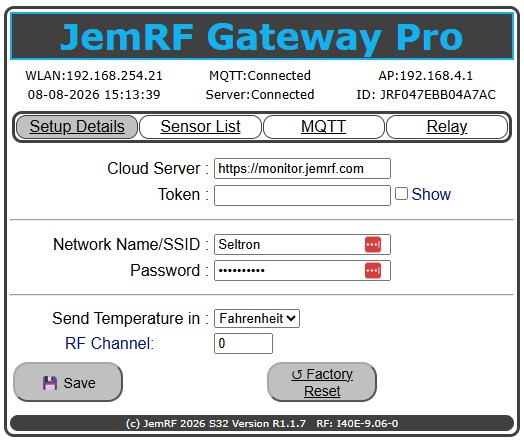This screenshot has height=441, width=524.
Task: Click the Network Name/SSID field
Action: (302, 244)
